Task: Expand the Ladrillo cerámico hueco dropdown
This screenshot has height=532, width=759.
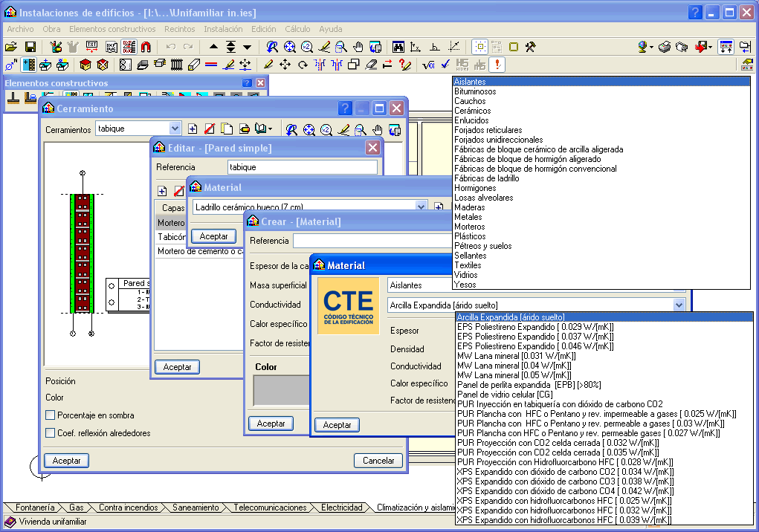Action: (422, 207)
